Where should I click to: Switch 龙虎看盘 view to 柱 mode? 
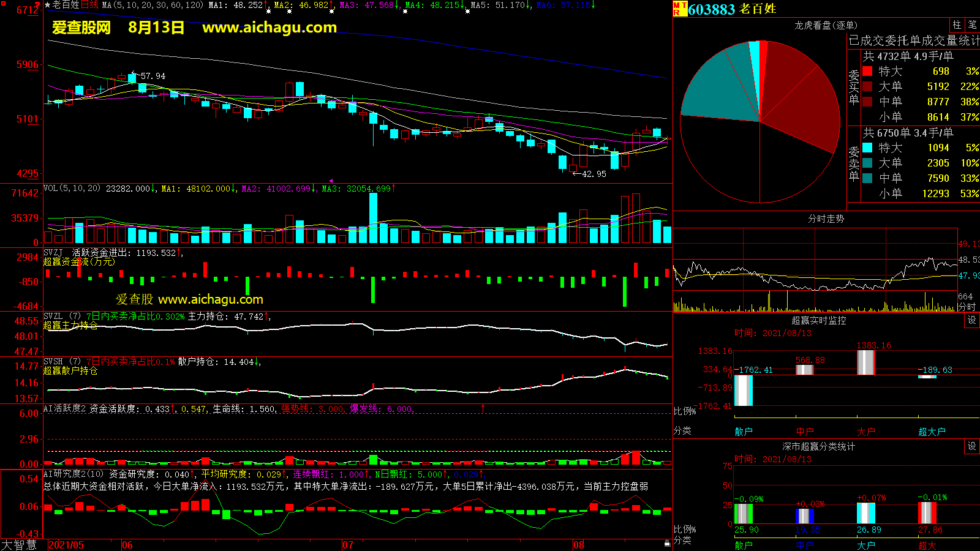pyautogui.click(x=957, y=25)
